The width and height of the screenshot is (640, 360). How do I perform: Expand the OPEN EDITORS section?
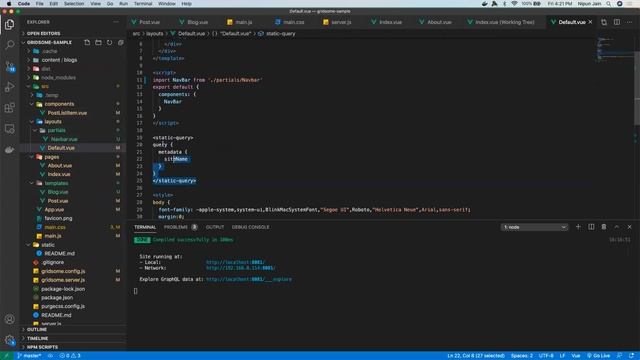tap(44, 33)
